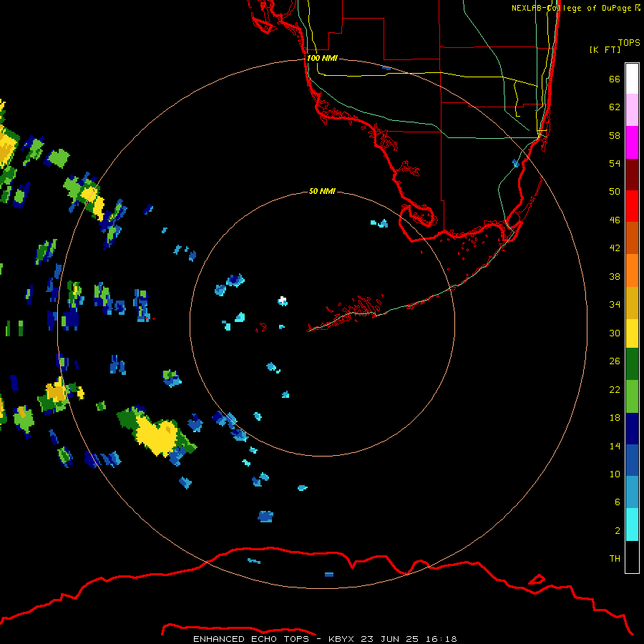The width and height of the screenshot is (644, 644).
Task: Click the small white echo near radar center
Action: (x=282, y=301)
